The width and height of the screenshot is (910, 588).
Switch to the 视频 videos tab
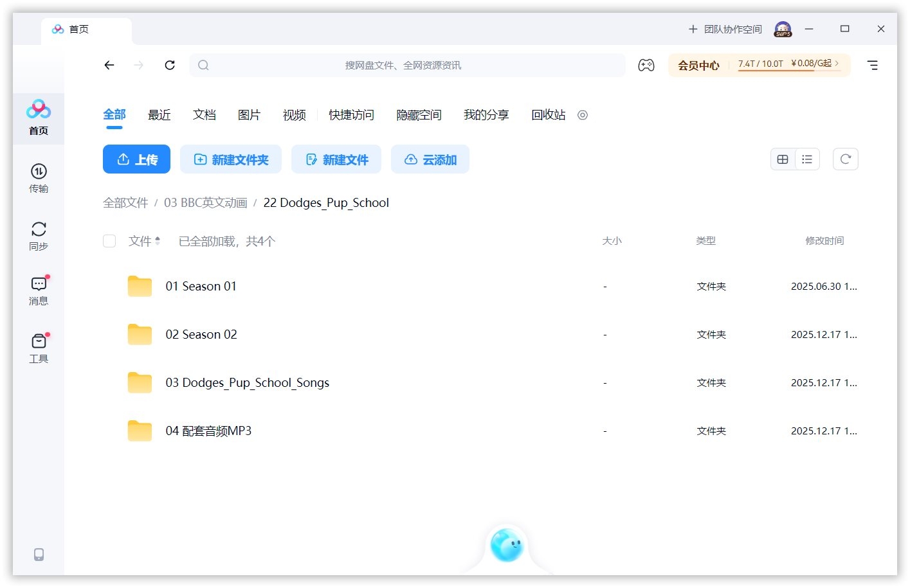click(x=293, y=115)
